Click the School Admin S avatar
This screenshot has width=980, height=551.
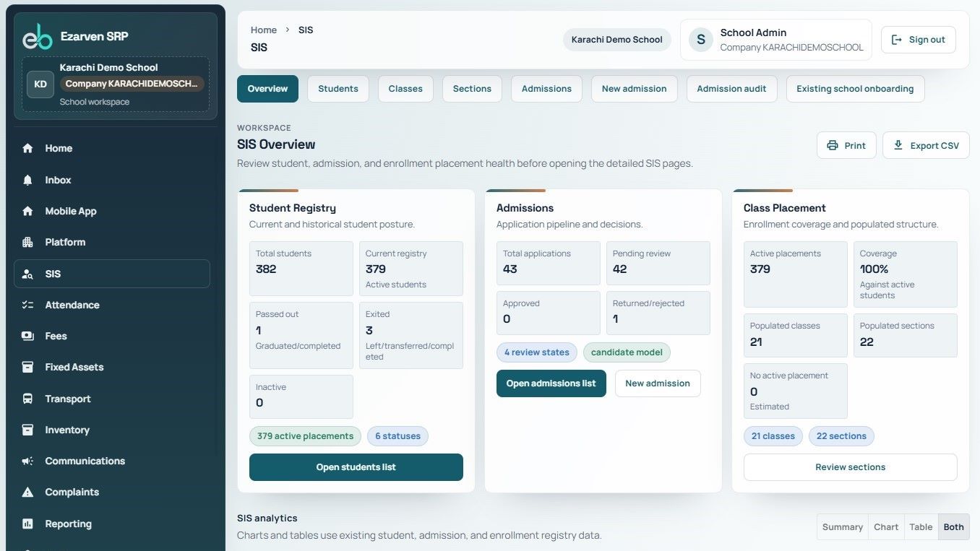pos(700,40)
